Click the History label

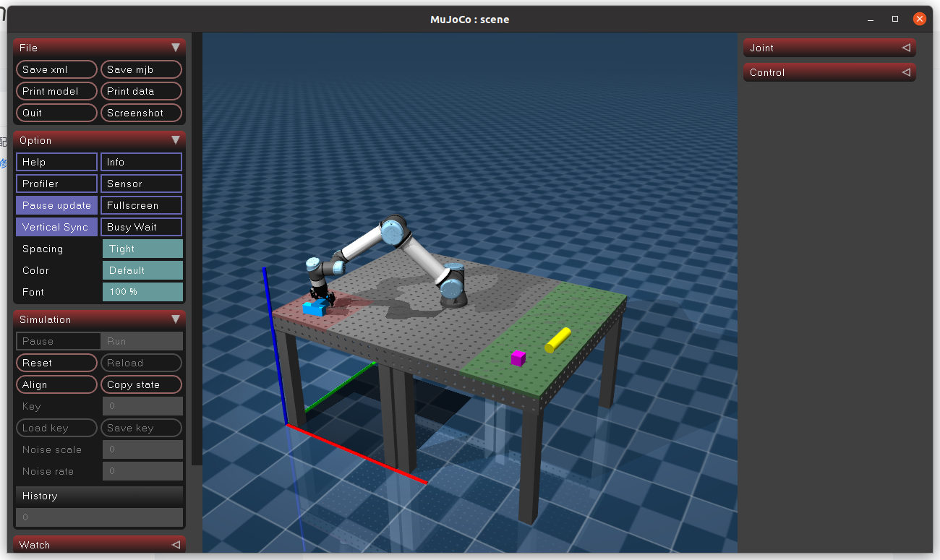40,496
